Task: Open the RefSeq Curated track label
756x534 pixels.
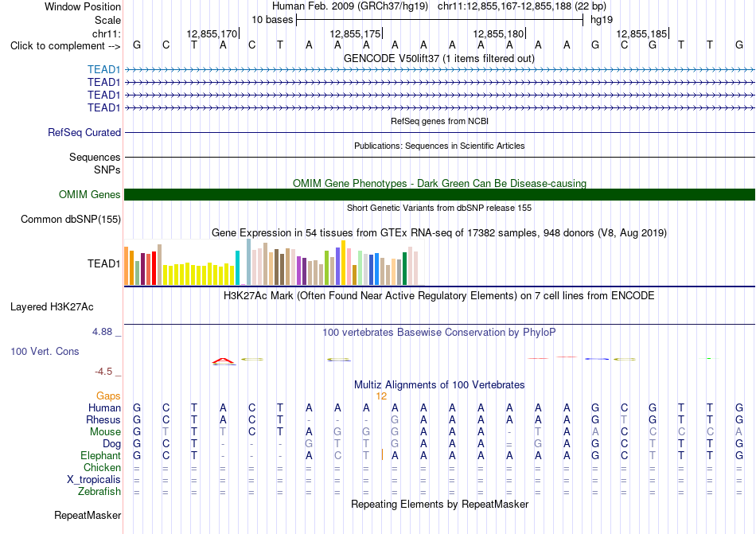Action: point(84,133)
